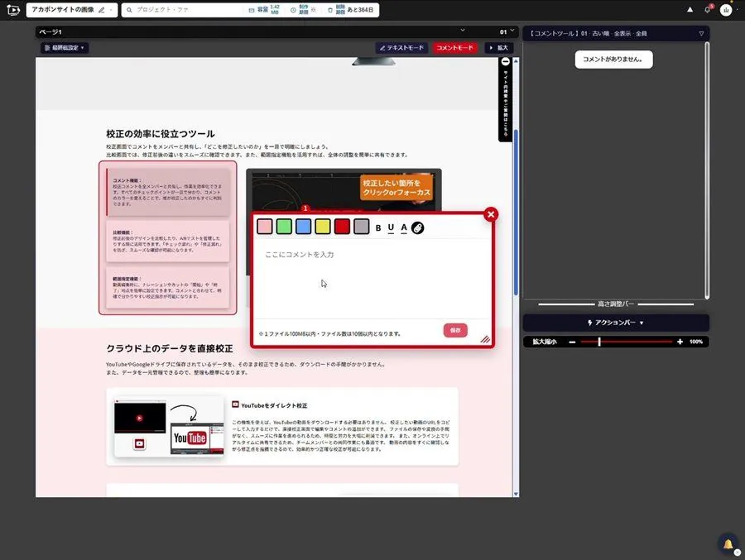Expand the ページ1 page selector chevron
The image size is (745, 560).
(x=462, y=31)
